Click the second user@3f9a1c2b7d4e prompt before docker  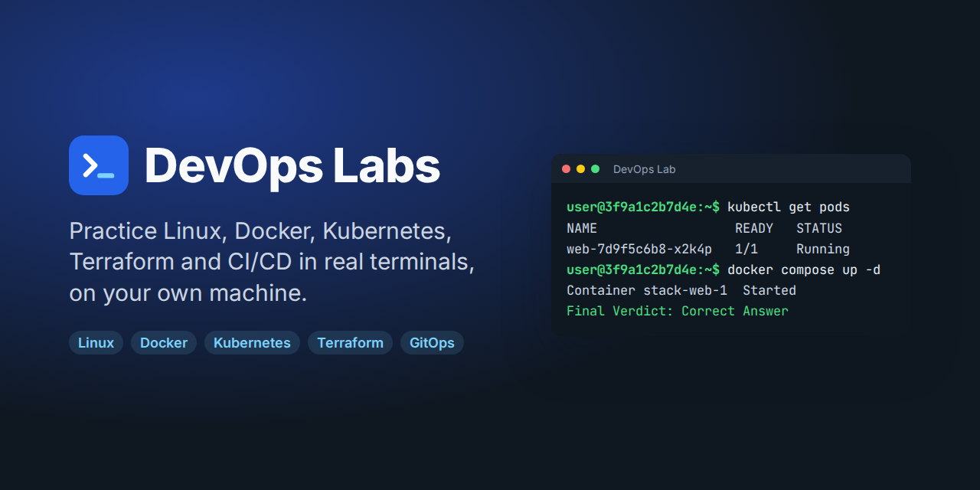(x=643, y=269)
